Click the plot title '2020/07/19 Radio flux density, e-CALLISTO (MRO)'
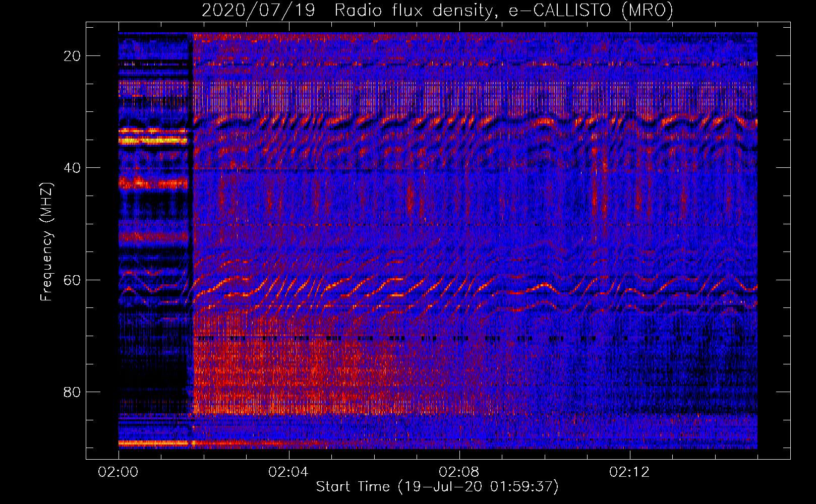This screenshot has width=816, height=504. coord(437,10)
